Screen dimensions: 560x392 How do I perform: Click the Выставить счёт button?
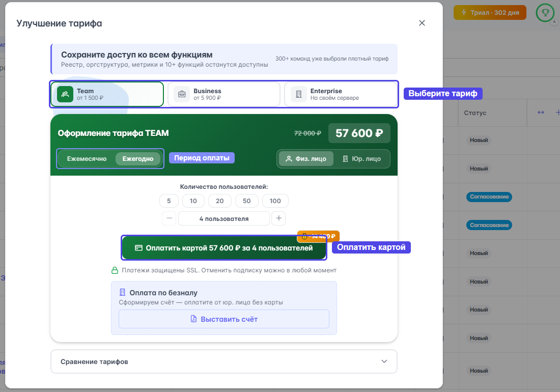[224, 319]
